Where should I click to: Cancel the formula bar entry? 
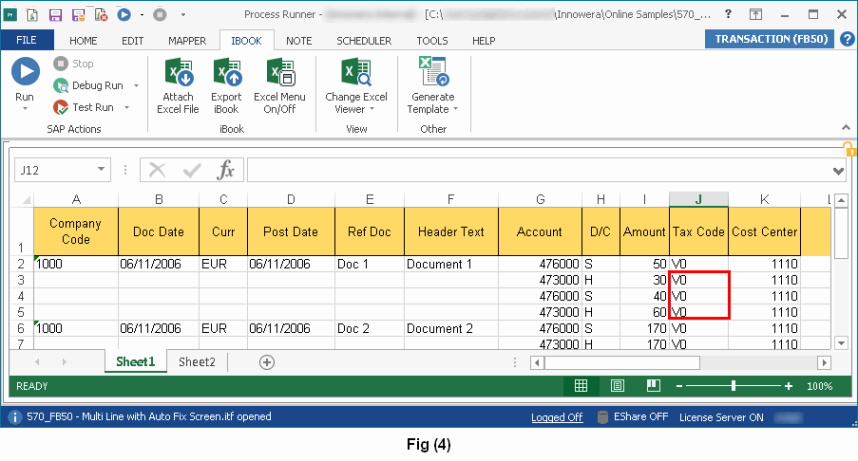158,170
